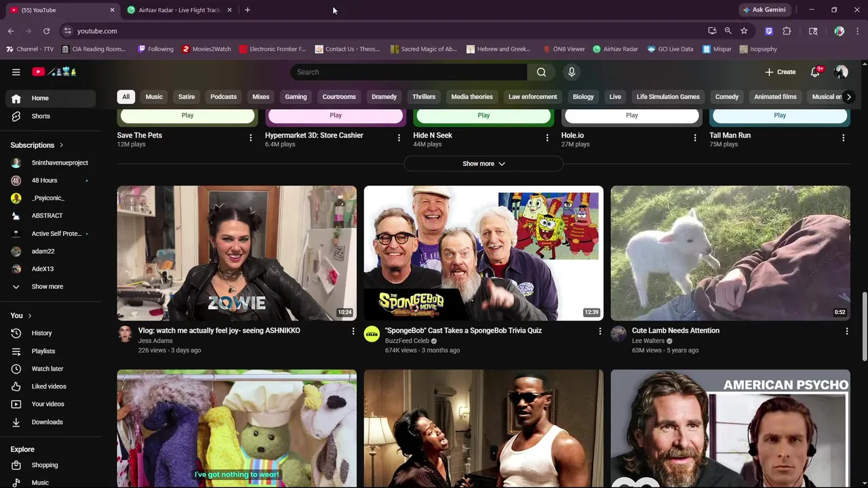The height and width of the screenshot is (488, 868).
Task: Select the Law enforcement filter chip
Action: (x=533, y=97)
